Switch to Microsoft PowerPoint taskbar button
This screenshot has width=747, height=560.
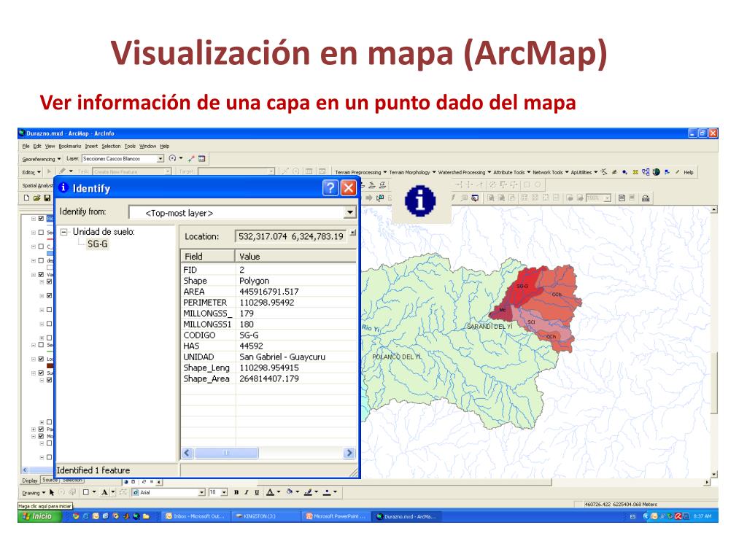point(336,516)
